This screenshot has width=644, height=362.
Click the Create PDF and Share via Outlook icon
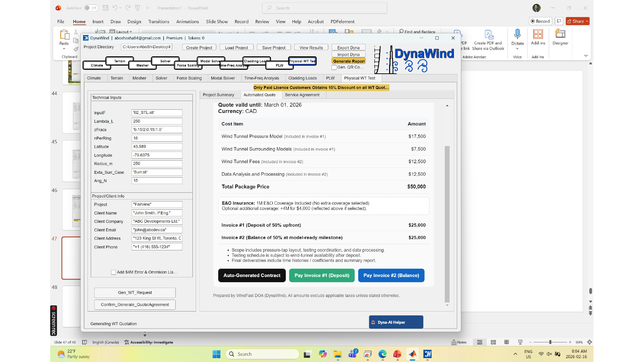(x=488, y=34)
